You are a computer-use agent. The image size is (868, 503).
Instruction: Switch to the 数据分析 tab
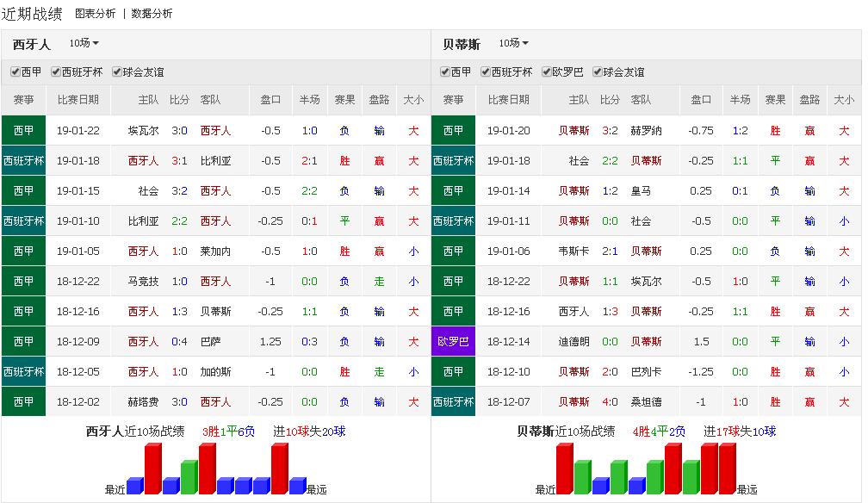coord(152,14)
